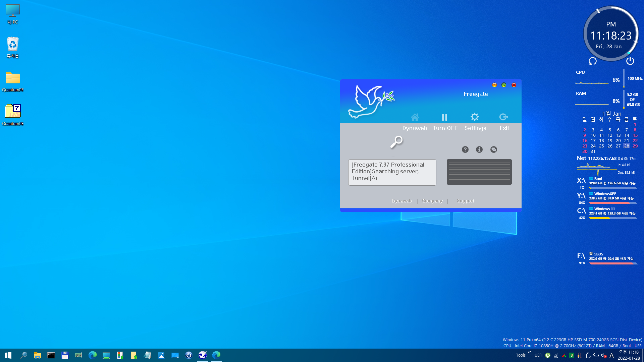This screenshot has width=644, height=362.
Task: Click the Turn OFF pause button in Freegate
Action: pyautogui.click(x=444, y=117)
